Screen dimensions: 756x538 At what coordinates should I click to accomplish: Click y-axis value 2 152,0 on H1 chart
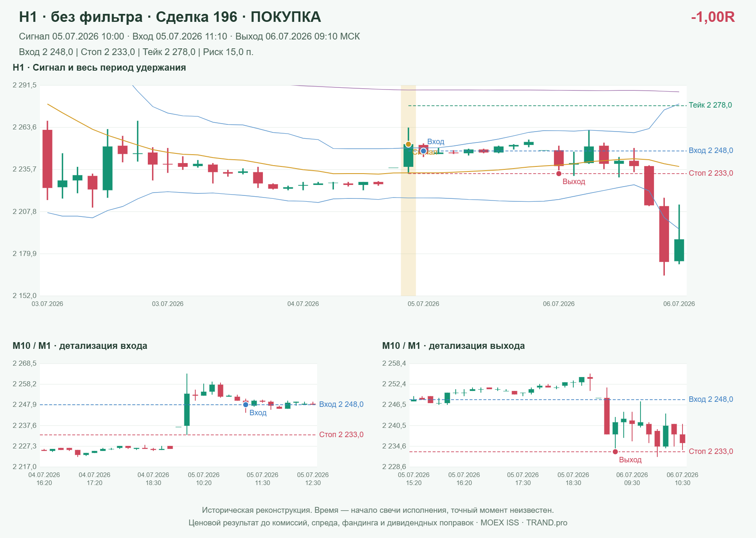(24, 296)
